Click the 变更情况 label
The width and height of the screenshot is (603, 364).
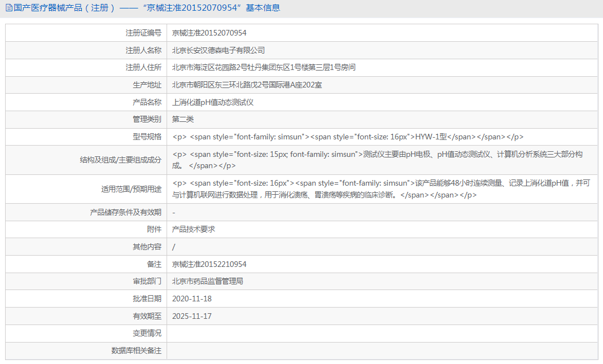(x=147, y=334)
